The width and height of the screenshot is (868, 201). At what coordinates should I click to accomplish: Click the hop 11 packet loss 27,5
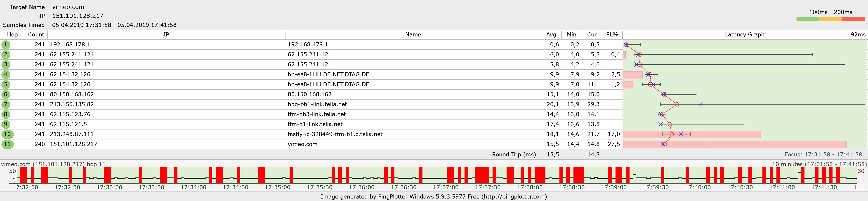coord(614,144)
